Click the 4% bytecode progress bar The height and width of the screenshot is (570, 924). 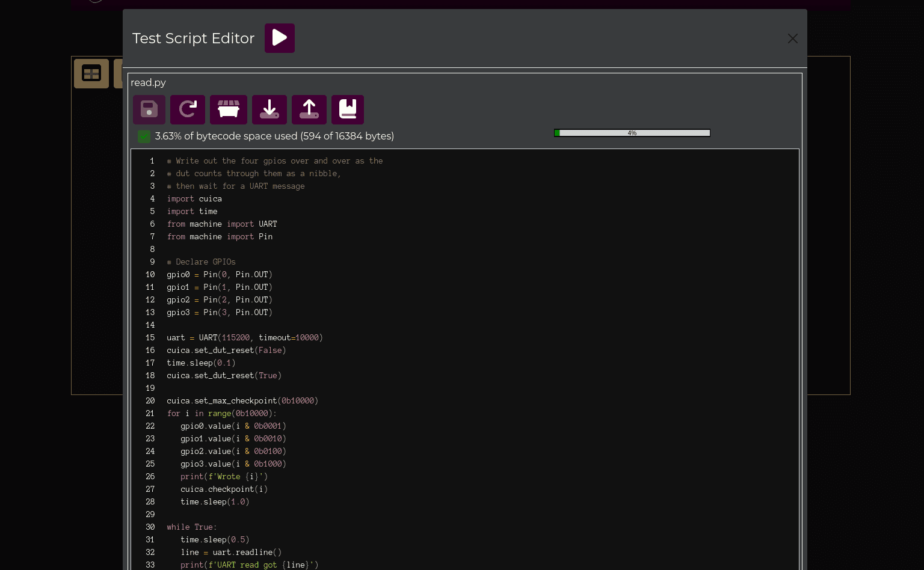tap(632, 133)
